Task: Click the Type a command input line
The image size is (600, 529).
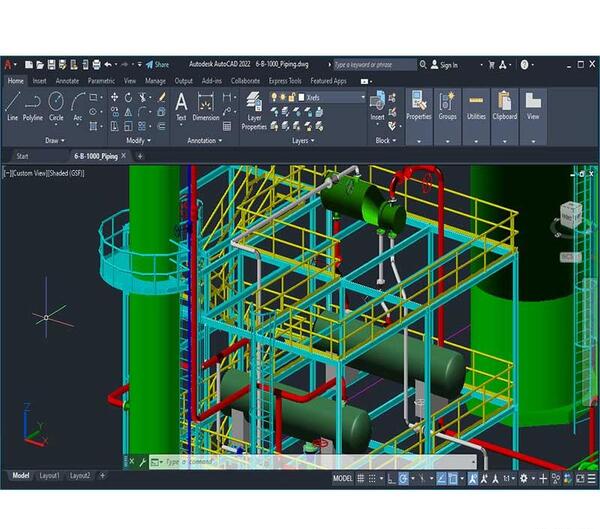Action: coord(313,462)
